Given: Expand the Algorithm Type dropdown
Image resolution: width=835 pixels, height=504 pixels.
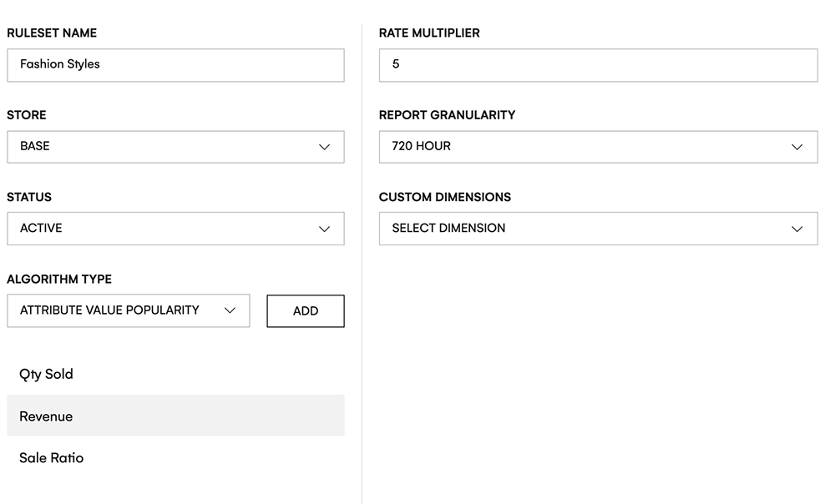Looking at the screenshot, I should pos(129,310).
